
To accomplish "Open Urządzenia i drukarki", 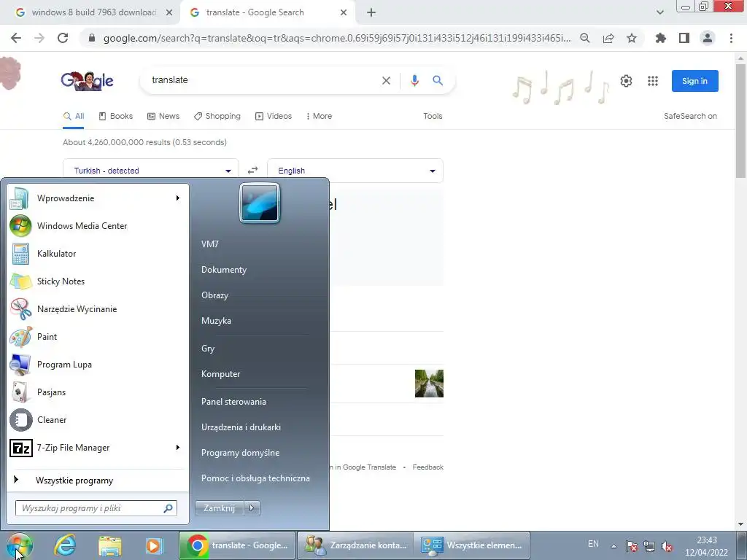I will [241, 427].
